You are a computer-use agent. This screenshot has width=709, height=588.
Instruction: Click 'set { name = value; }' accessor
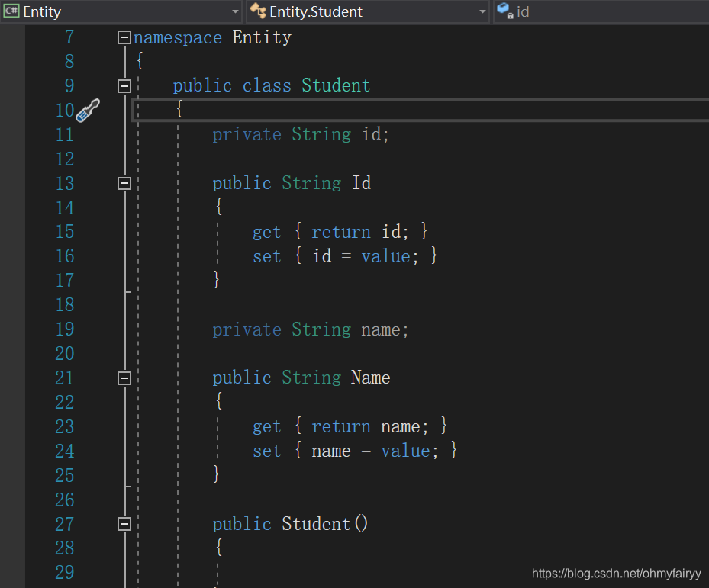pos(355,451)
